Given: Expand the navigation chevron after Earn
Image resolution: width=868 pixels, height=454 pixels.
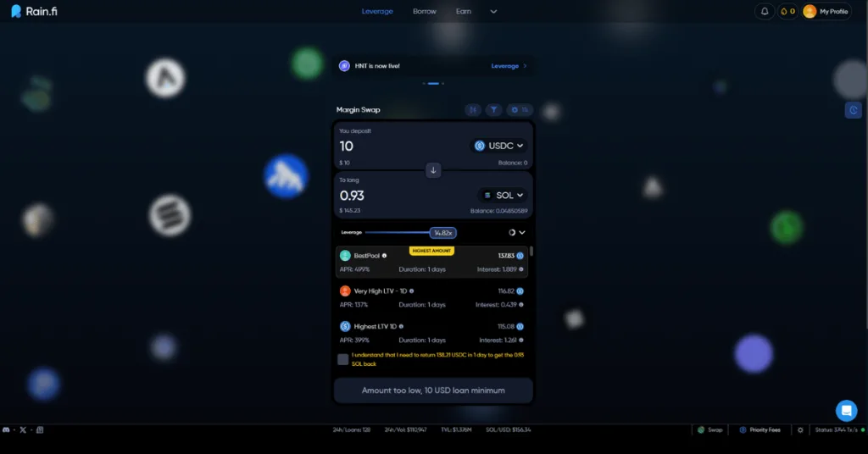Looking at the screenshot, I should pos(493,12).
